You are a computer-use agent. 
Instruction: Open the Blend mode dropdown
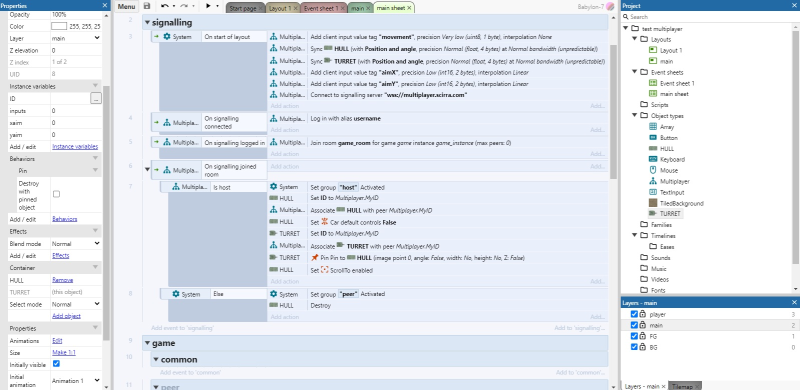(76, 244)
